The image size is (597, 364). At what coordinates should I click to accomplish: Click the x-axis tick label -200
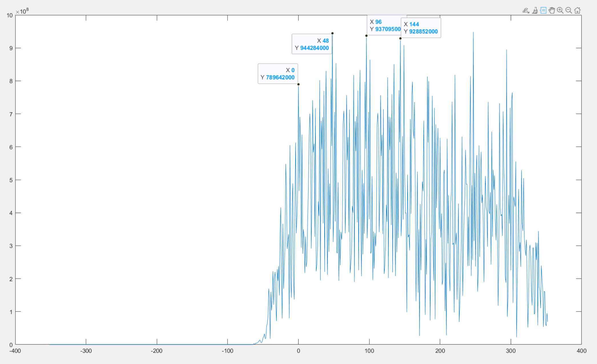156,351
